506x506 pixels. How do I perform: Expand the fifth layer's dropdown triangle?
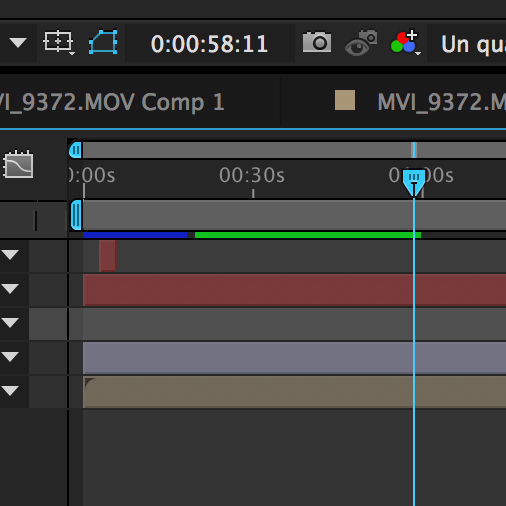(10, 391)
